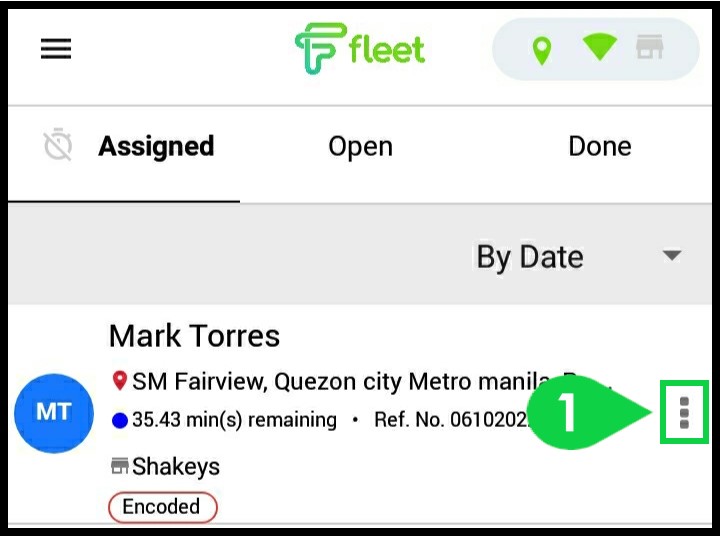This screenshot has height=538, width=720.
Task: Tap the green Wi-Fi connectivity icon
Action: (x=600, y=48)
